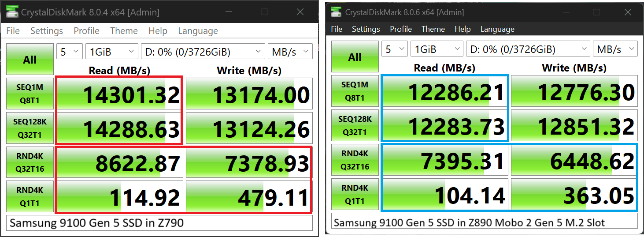Screen dimensions: 644x237
Task: Open Language menu in right window
Action: click(497, 29)
